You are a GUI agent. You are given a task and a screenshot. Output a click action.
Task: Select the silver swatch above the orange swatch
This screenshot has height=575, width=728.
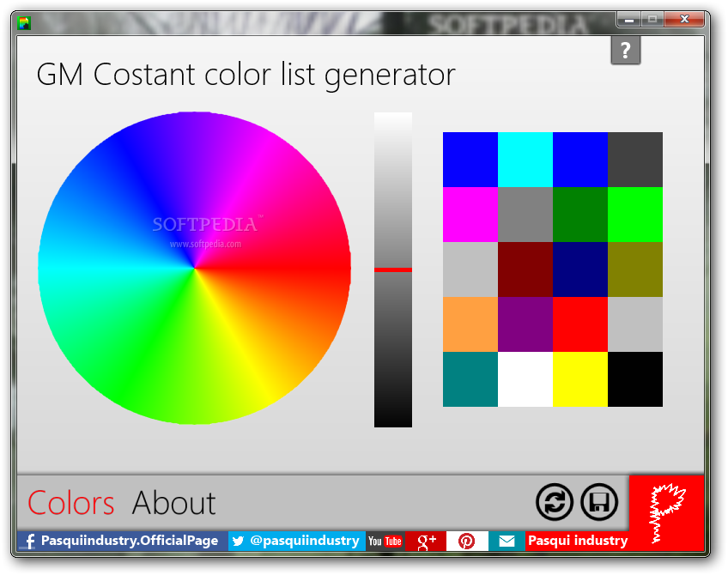[470, 269]
